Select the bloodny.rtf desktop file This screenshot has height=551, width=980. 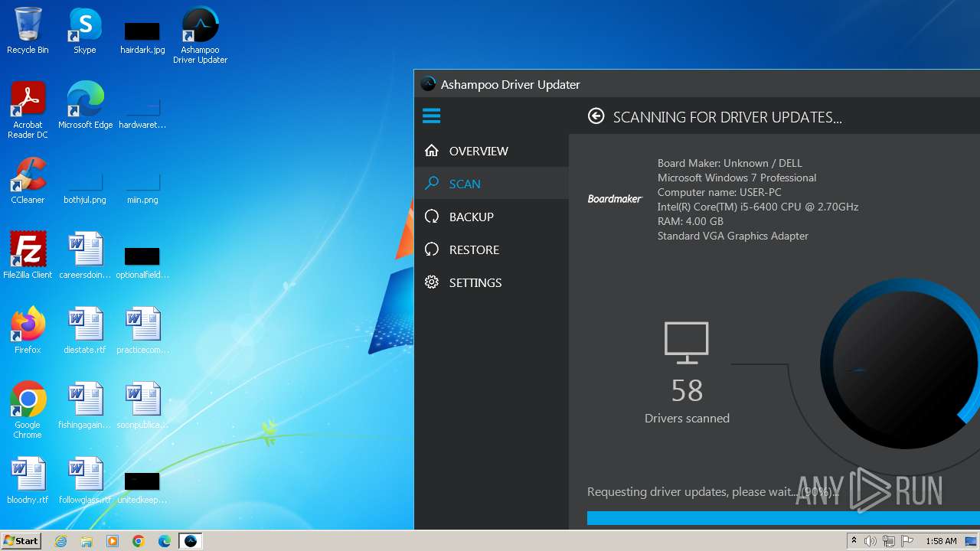28,481
